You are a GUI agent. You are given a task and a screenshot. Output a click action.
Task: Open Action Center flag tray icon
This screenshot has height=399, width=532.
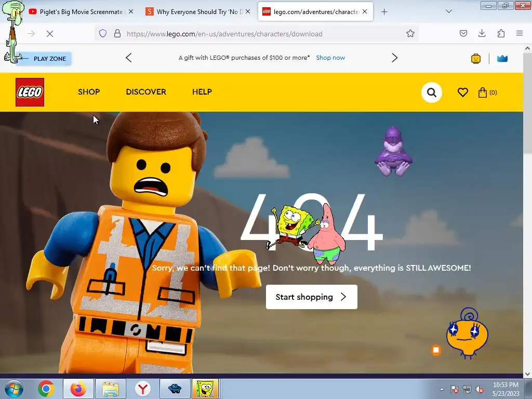454,389
